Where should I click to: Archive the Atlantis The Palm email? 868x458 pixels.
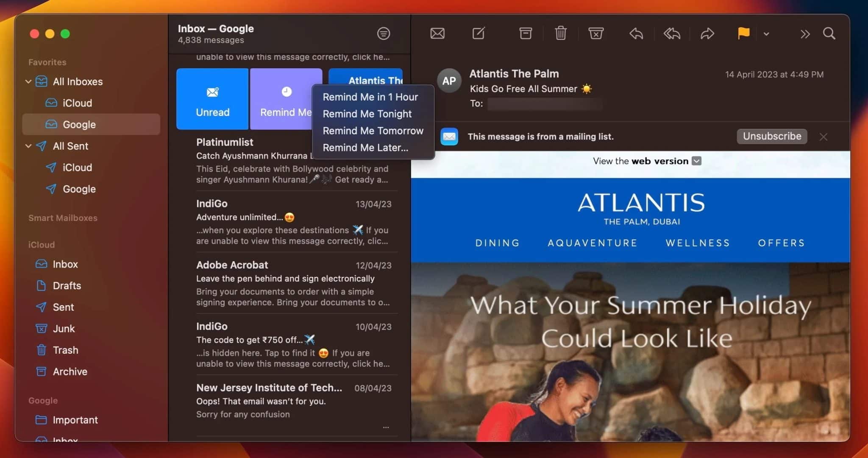tap(525, 34)
